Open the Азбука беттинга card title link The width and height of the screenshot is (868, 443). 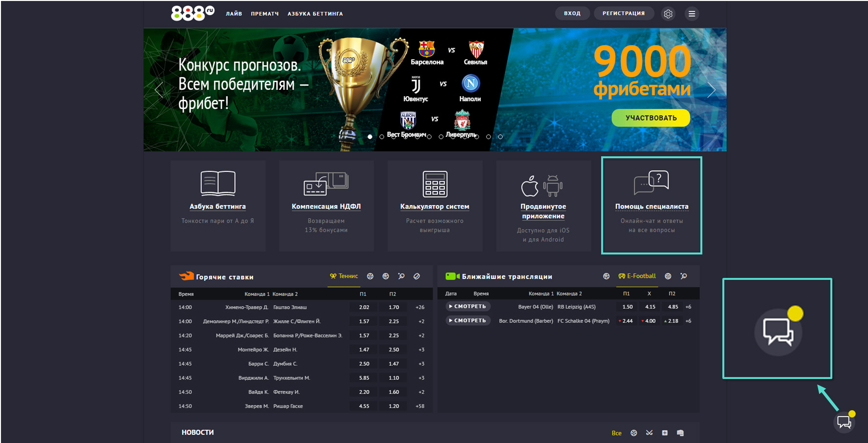click(218, 207)
